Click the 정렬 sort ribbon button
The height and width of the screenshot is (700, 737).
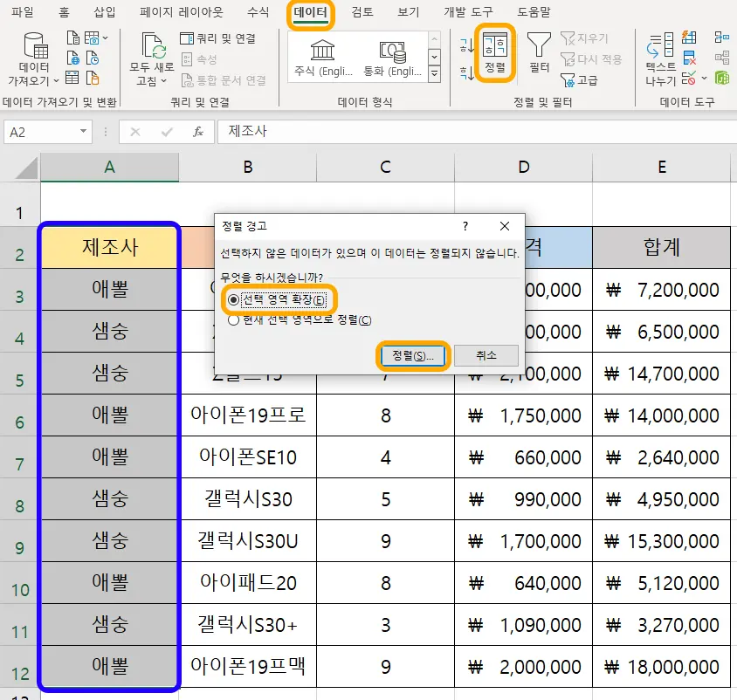coord(495,52)
